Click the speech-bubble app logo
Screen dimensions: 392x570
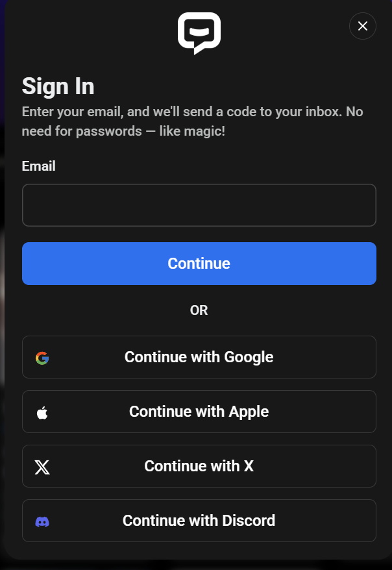click(199, 33)
